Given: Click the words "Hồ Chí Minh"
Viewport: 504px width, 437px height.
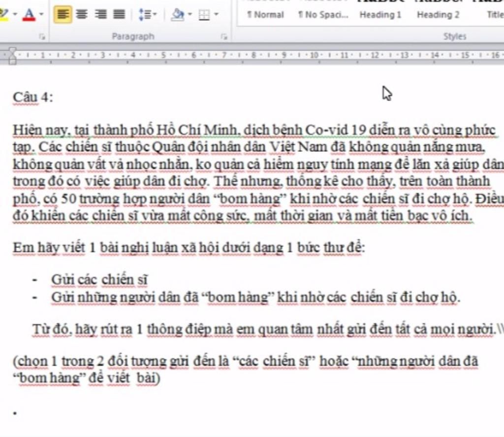Looking at the screenshot, I should (197, 130).
